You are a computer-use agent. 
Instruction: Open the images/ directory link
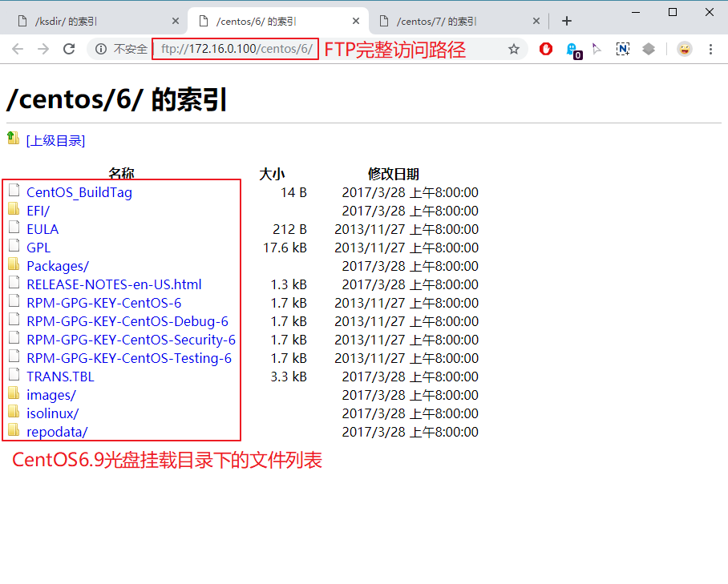point(51,395)
